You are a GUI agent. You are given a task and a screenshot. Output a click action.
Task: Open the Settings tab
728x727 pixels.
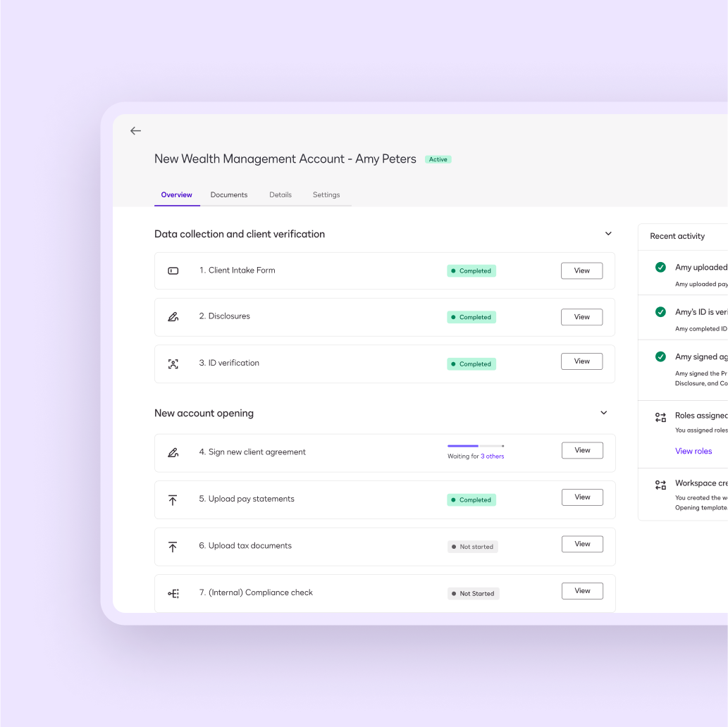point(326,195)
